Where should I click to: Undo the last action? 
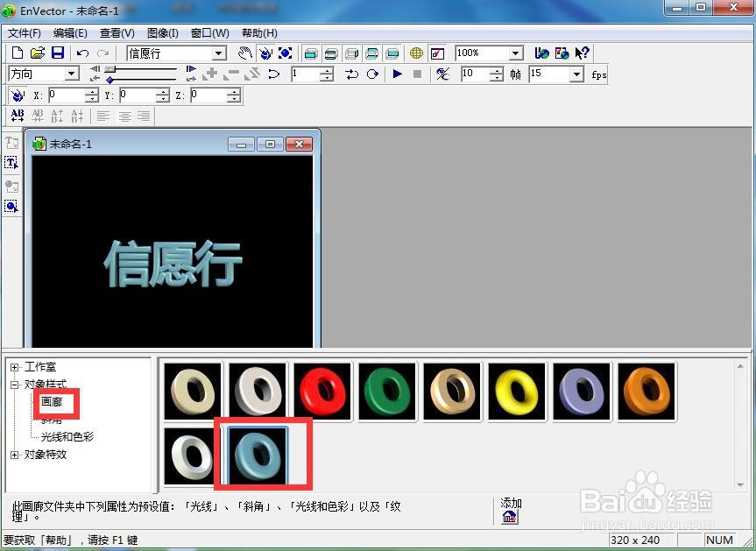point(82,53)
